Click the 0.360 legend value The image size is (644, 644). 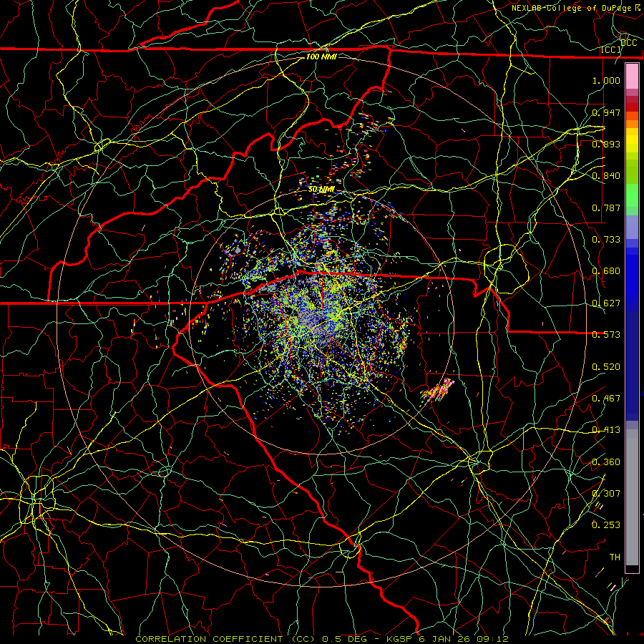(606, 462)
